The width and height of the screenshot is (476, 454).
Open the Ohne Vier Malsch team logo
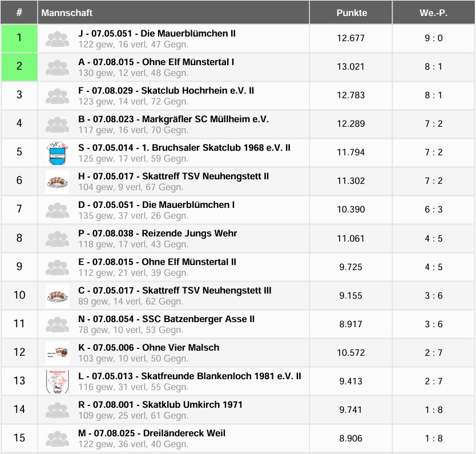coord(57,352)
